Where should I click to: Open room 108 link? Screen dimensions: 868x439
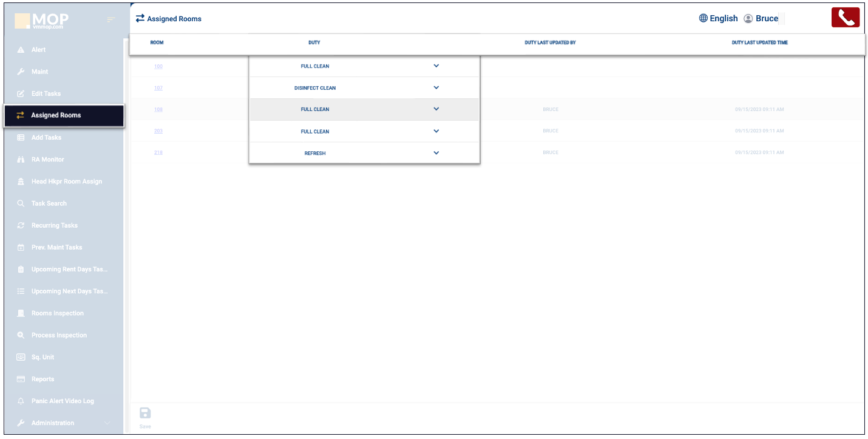[x=158, y=110]
